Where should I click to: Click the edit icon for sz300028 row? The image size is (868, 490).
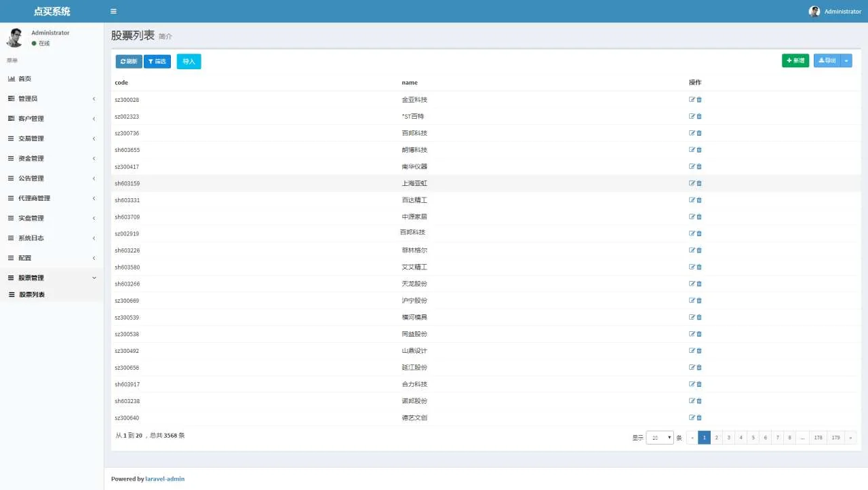[x=692, y=100]
